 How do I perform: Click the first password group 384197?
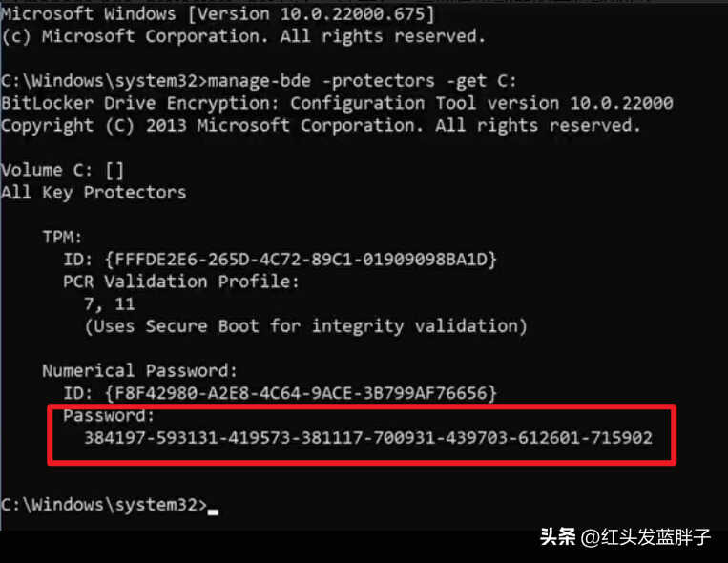[115, 438]
